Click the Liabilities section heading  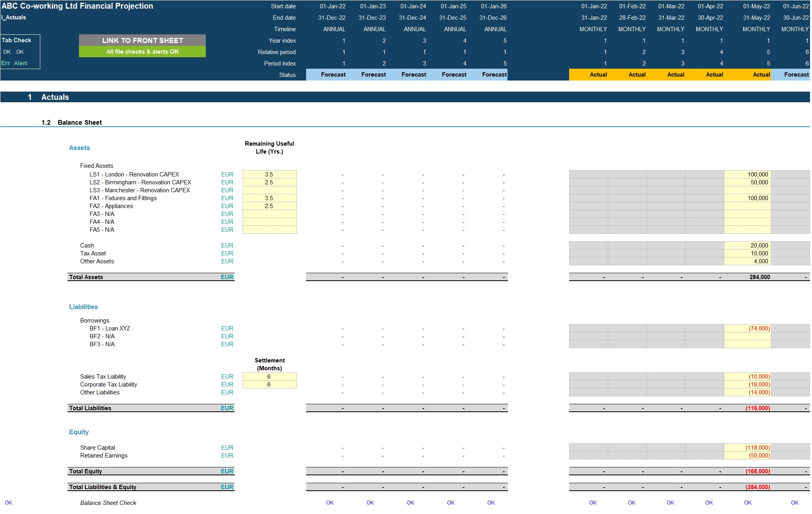(83, 307)
